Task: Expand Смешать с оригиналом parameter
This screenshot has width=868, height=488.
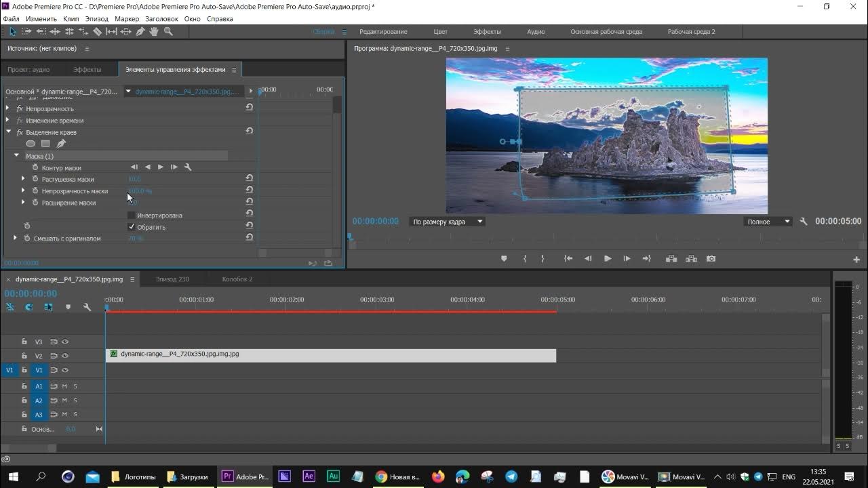Action: [15, 238]
